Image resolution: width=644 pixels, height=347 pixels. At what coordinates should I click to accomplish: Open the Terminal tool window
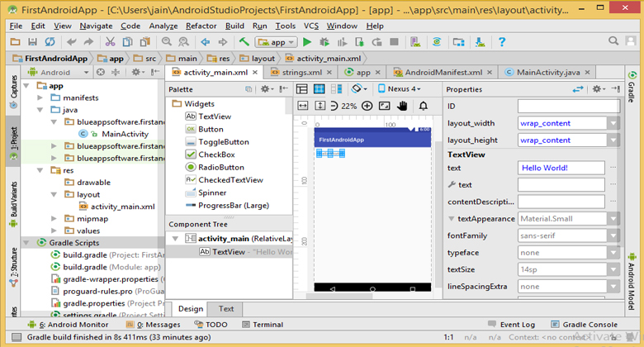click(x=263, y=325)
